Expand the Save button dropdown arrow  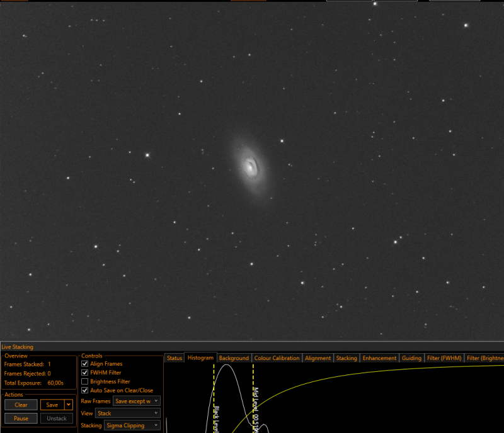pos(69,405)
